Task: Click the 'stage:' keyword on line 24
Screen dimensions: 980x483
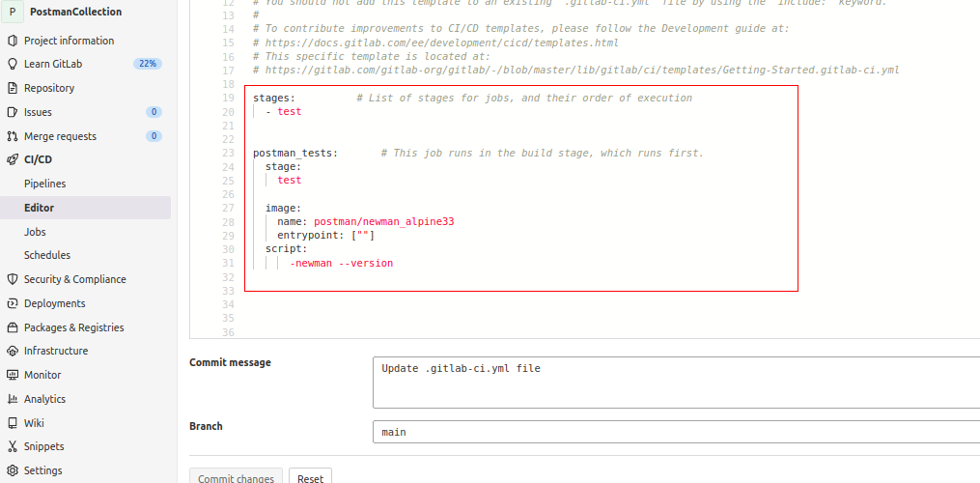Action: tap(283, 167)
